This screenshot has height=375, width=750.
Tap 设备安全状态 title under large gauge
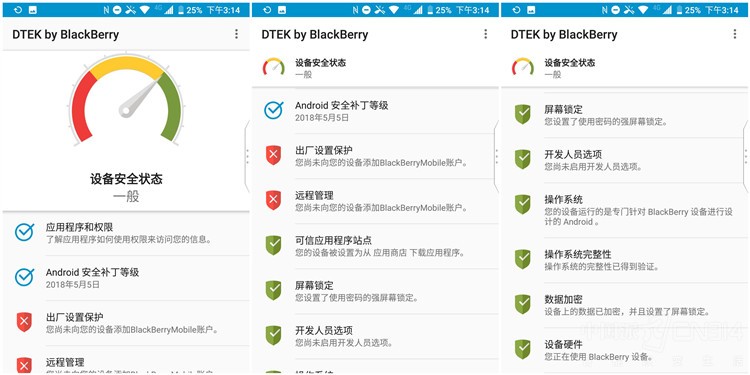[126, 179]
